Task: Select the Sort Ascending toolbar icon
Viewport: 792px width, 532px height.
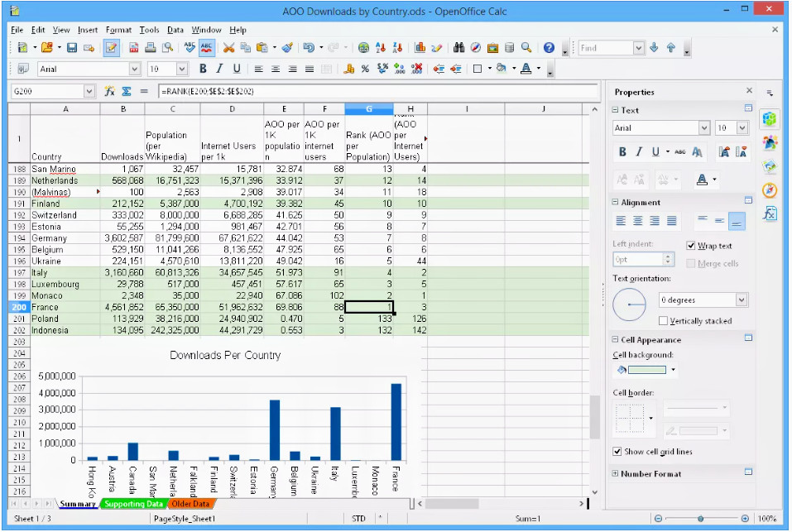Action: point(379,48)
